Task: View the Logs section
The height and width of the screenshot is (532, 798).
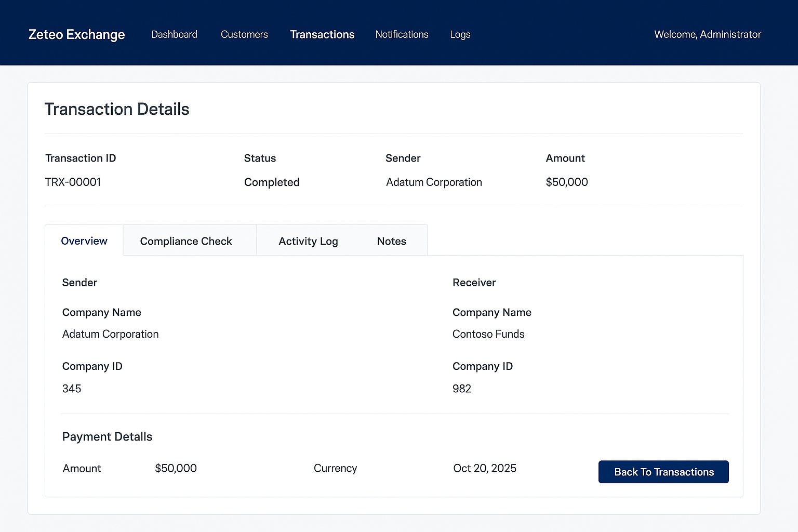Action: coord(460,34)
